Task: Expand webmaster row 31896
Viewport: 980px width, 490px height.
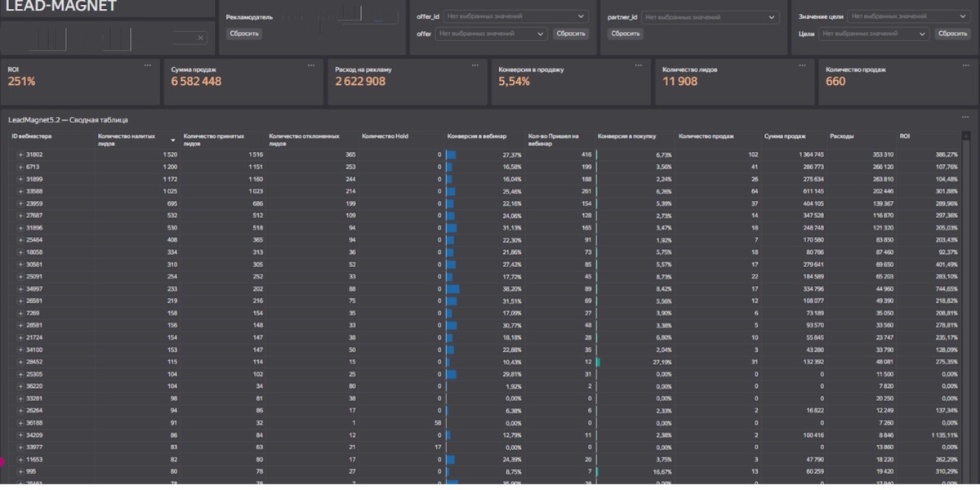Action: pos(20,228)
